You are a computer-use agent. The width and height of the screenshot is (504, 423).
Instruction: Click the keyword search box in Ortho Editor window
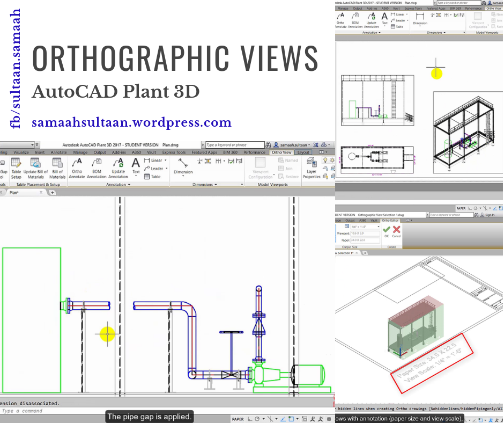point(451,215)
